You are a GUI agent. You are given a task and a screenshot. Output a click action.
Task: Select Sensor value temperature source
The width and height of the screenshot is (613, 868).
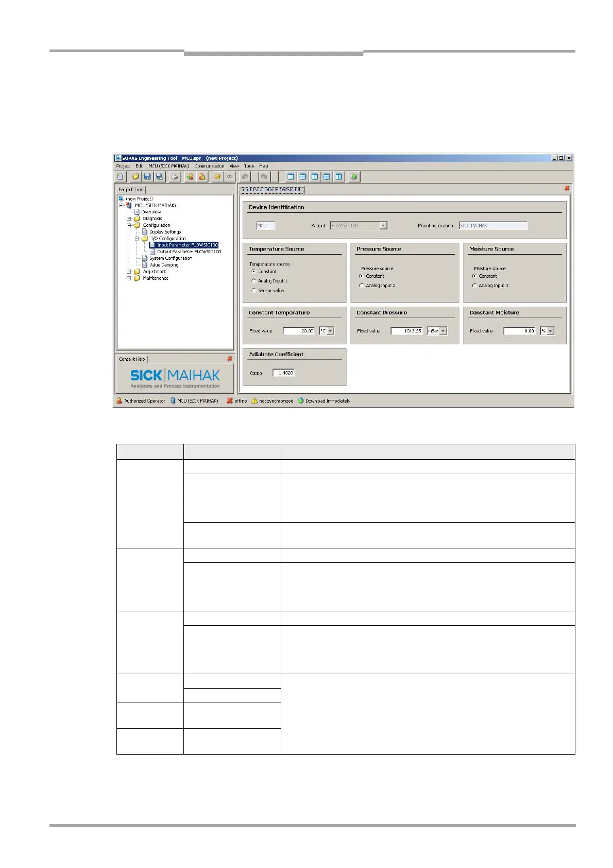pos(253,291)
